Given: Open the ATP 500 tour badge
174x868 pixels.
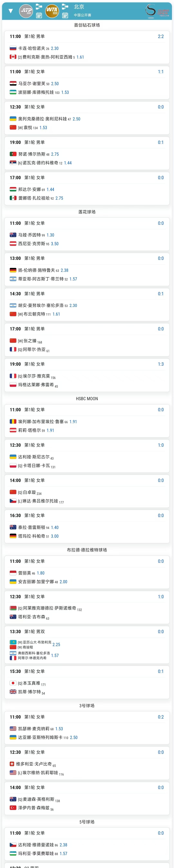Looking at the screenshot, I should click(x=26, y=11).
